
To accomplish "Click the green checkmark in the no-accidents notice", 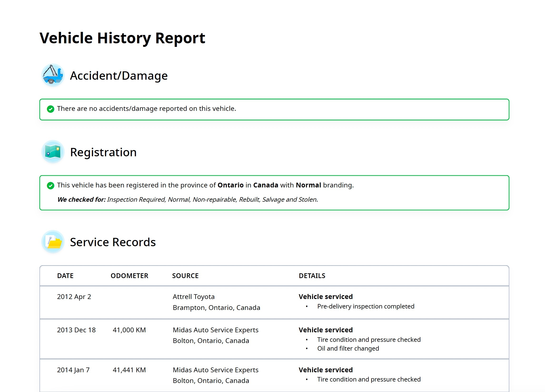I will point(50,109).
